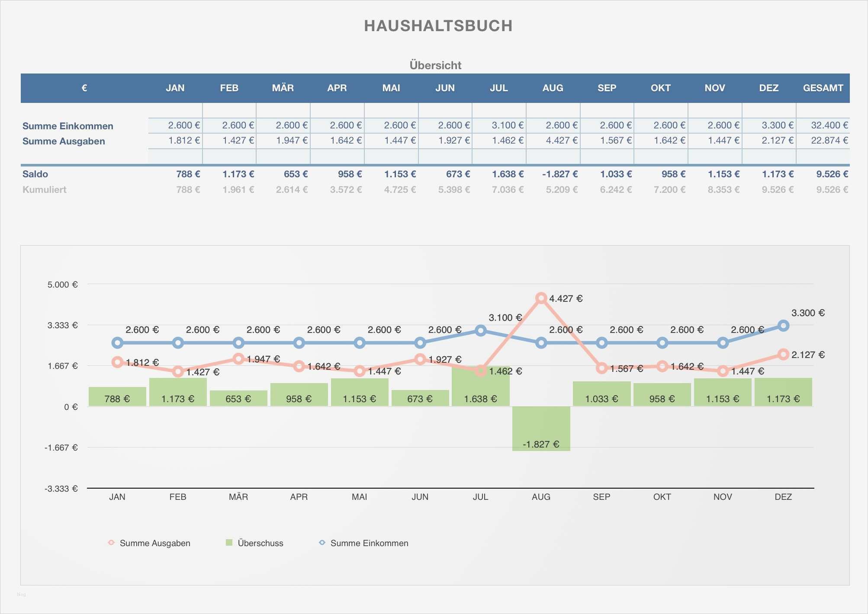The width and height of the screenshot is (868, 614).
Task: Select the GESAMT column header
Action: click(823, 88)
